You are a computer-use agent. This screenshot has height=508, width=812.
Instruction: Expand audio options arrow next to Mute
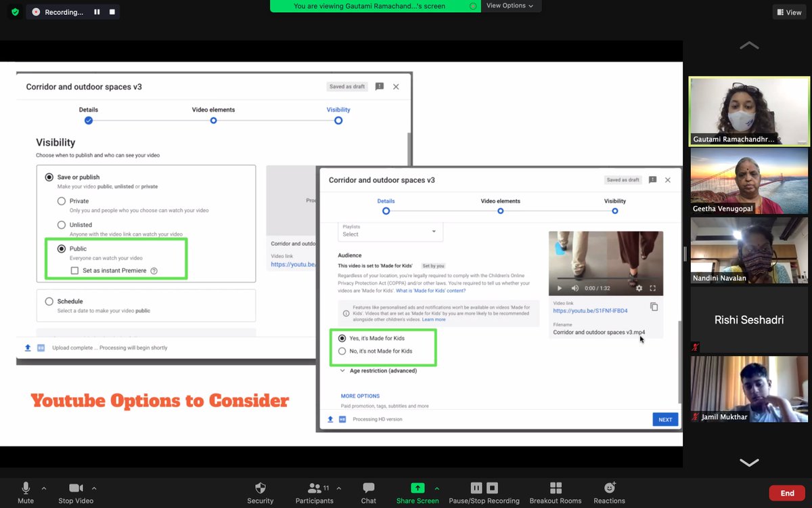click(44, 488)
